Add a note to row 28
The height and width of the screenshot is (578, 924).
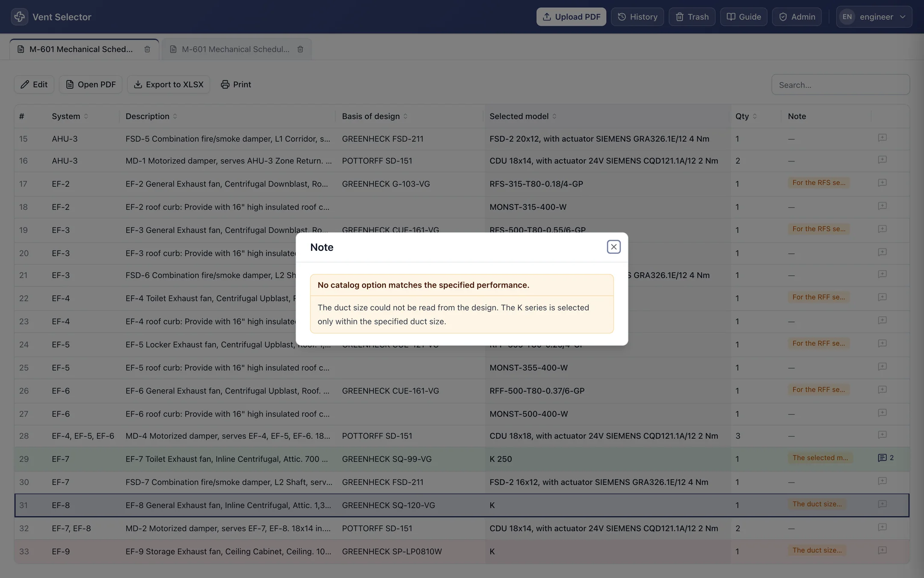pyautogui.click(x=882, y=435)
